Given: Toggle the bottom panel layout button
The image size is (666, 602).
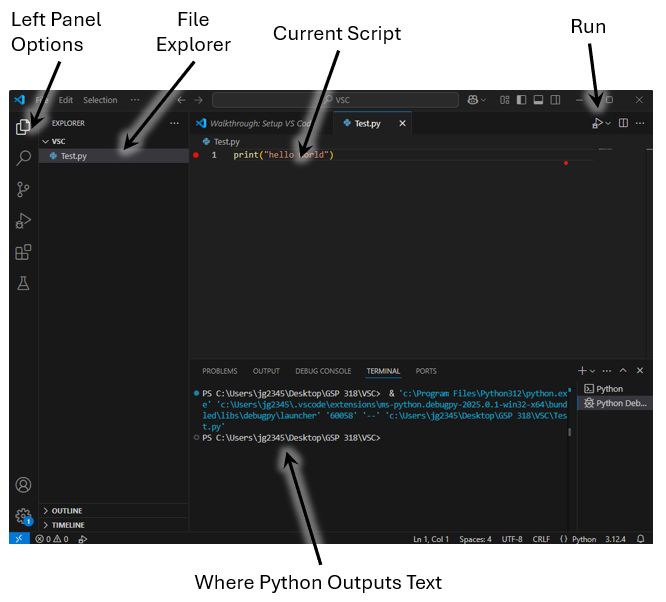Looking at the screenshot, I should click(x=537, y=100).
